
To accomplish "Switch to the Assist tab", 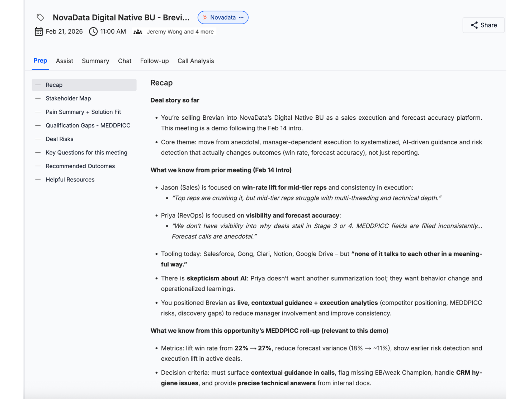I will tap(65, 61).
